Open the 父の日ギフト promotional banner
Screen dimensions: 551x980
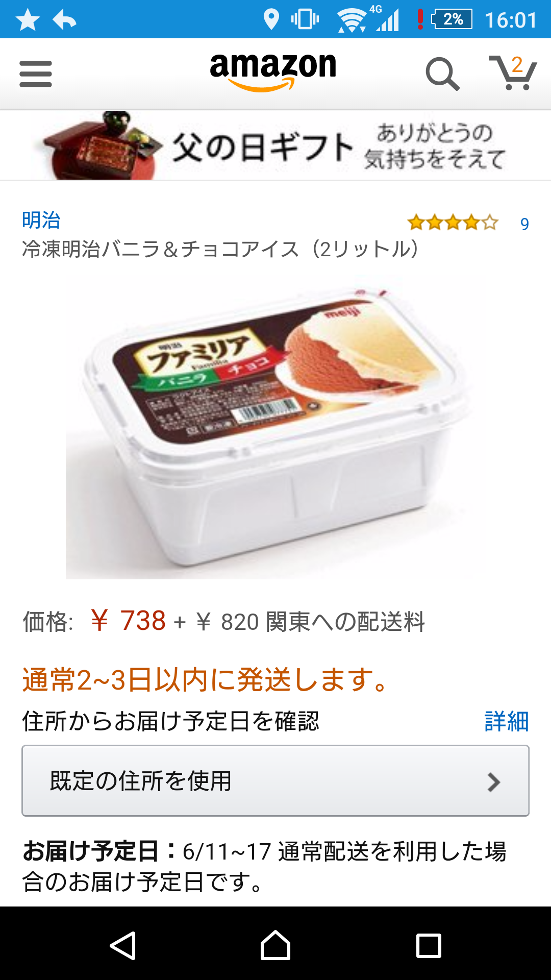pyautogui.click(x=275, y=145)
